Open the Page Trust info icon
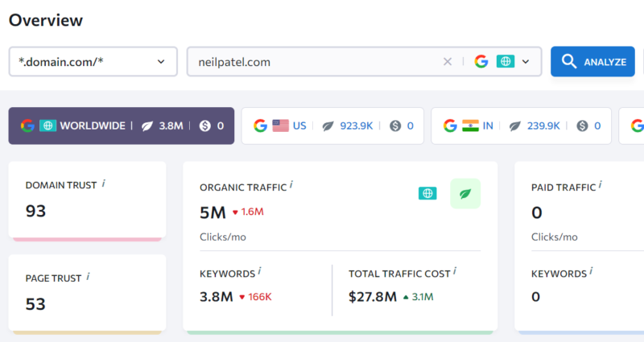 click(89, 277)
